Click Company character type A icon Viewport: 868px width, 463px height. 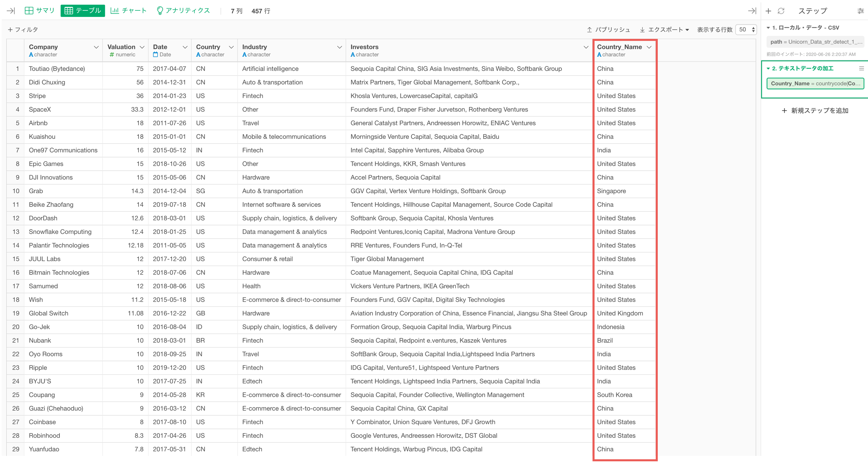[31, 54]
